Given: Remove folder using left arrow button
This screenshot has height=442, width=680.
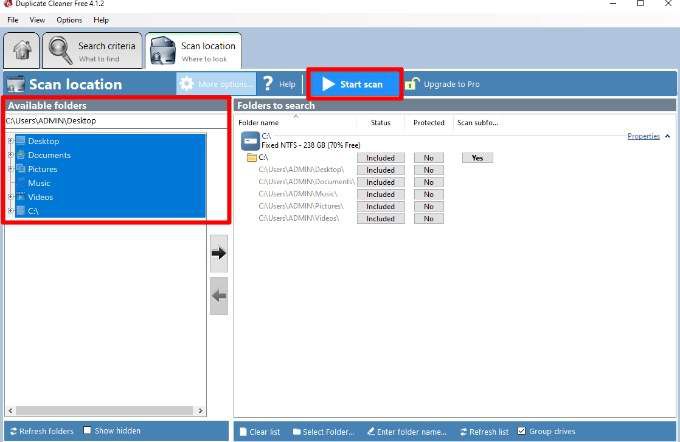Looking at the screenshot, I should [x=219, y=296].
